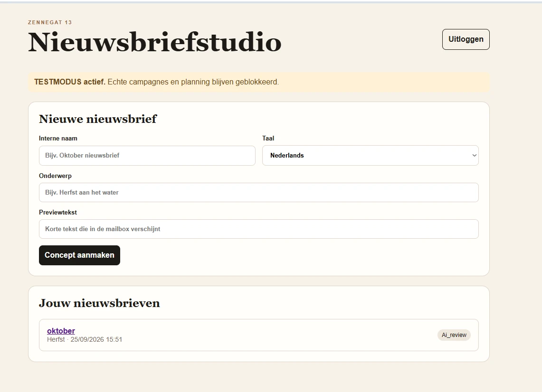Click the Taal field label
Viewport: 542px width, 392px height.
tap(268, 138)
